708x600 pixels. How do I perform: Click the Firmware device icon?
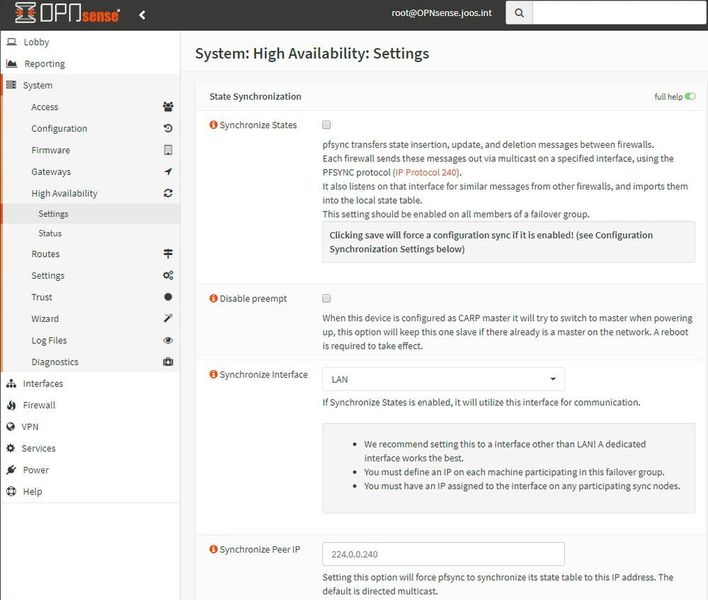click(168, 150)
